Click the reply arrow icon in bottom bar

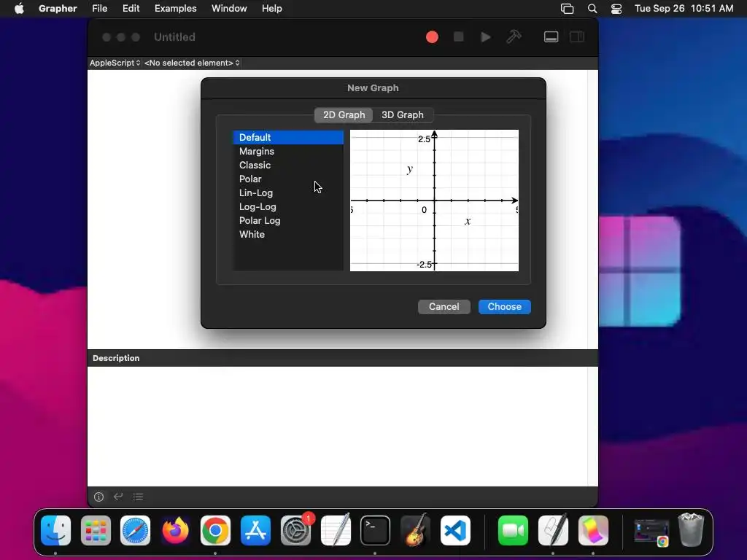[118, 497]
